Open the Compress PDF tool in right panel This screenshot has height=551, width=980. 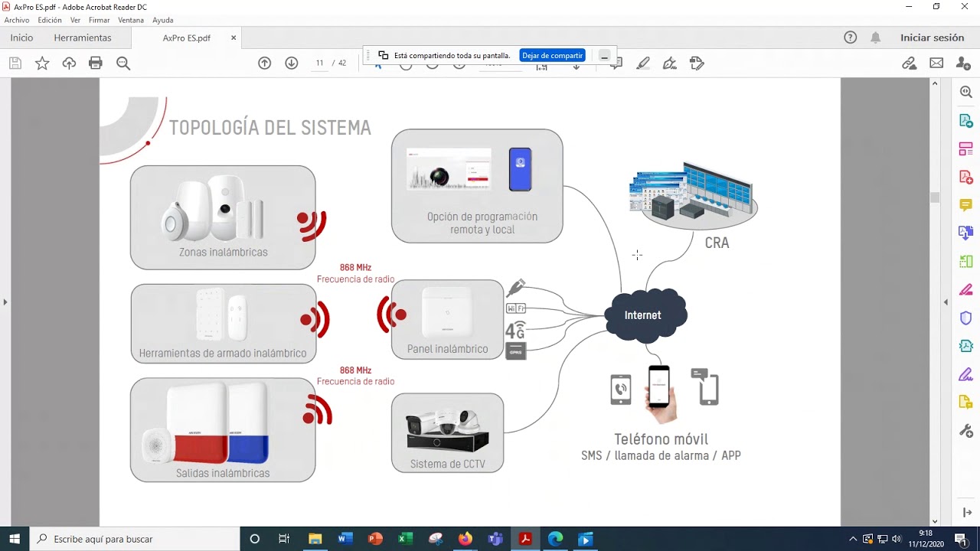[966, 346]
